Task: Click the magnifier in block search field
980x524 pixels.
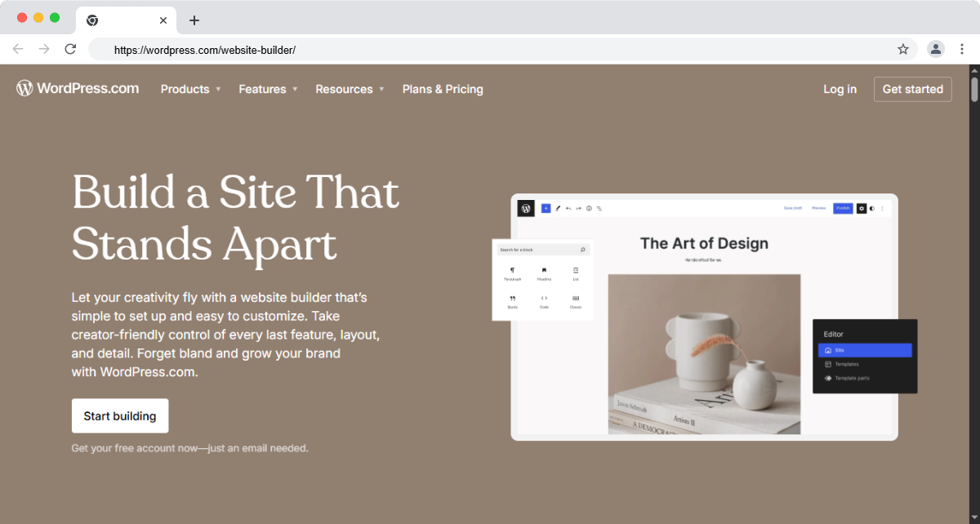Action: coord(583,250)
